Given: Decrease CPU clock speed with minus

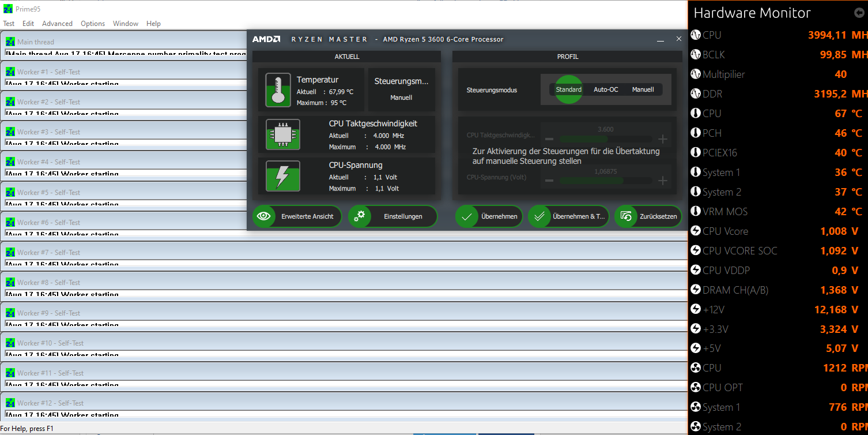Looking at the screenshot, I should pos(549,139).
